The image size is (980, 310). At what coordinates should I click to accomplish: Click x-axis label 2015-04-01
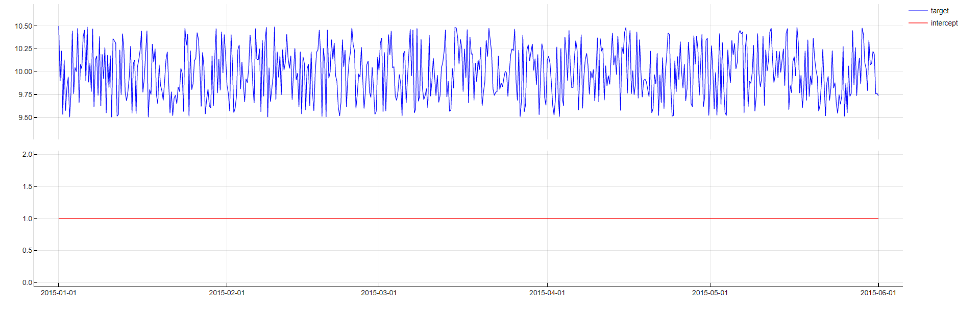547,293
